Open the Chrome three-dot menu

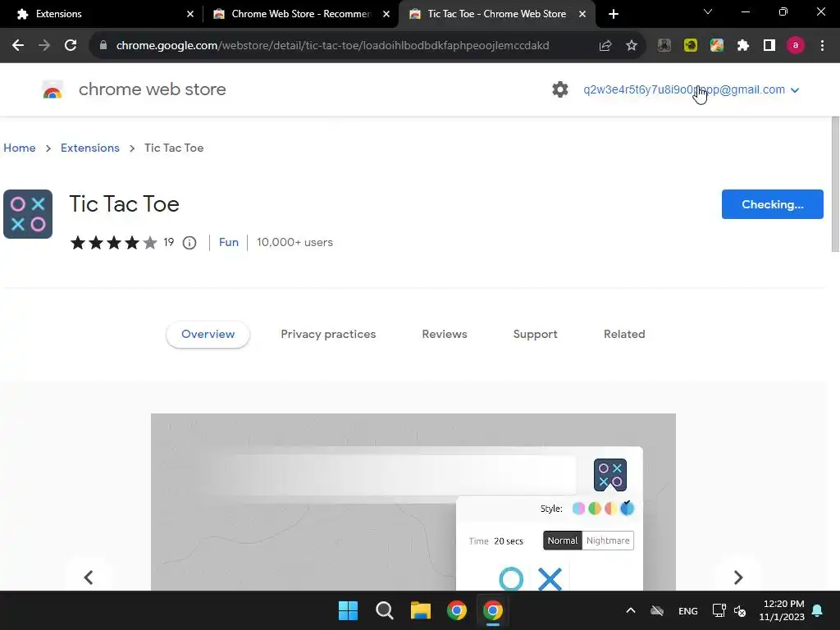[822, 46]
